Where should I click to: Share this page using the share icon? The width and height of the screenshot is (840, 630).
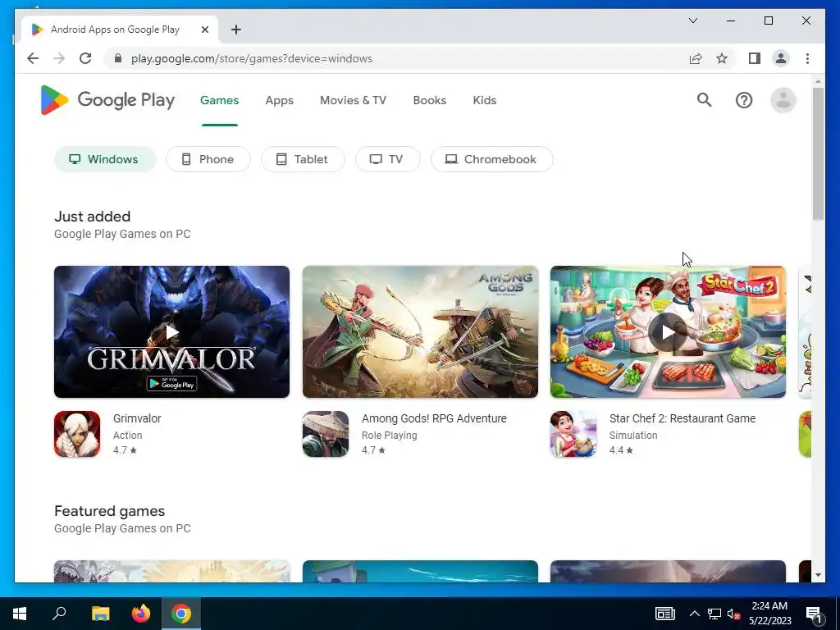[x=696, y=58]
